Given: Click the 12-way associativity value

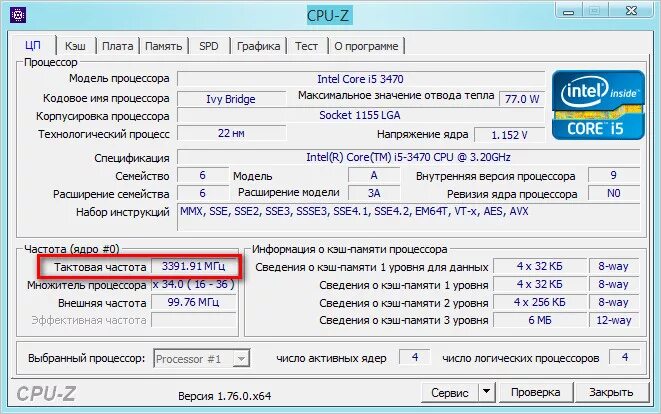Looking at the screenshot, I should click(614, 320).
